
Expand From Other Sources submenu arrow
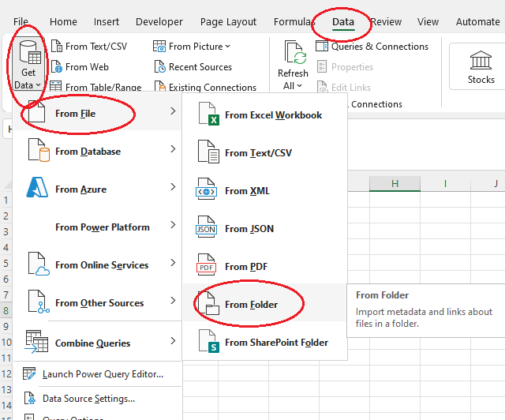point(173,301)
